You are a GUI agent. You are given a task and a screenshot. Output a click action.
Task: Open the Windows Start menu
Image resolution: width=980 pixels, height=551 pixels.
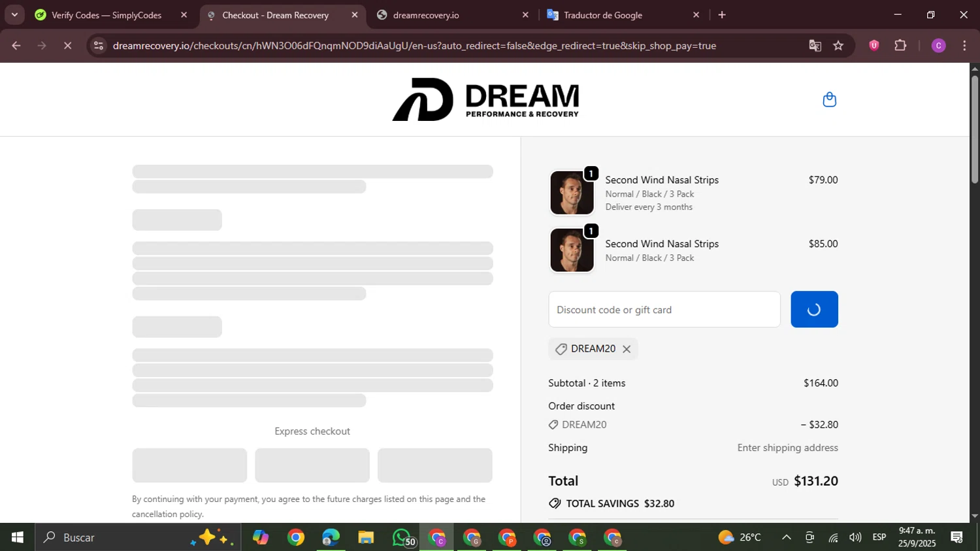point(17,537)
